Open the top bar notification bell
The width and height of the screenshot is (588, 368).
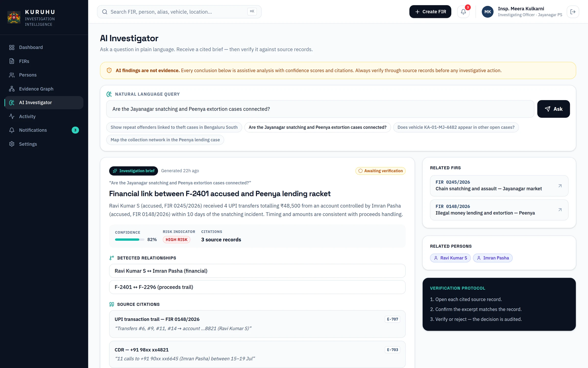coord(463,12)
